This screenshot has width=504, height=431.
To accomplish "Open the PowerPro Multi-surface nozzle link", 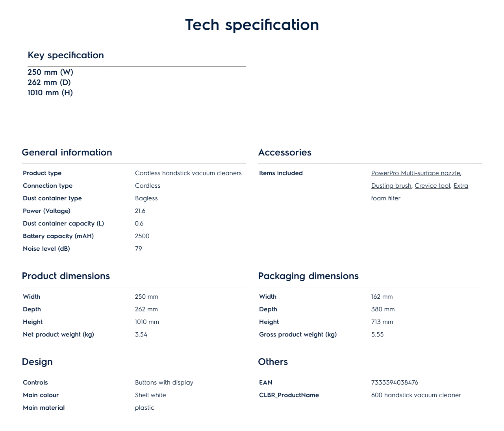I will (x=415, y=173).
